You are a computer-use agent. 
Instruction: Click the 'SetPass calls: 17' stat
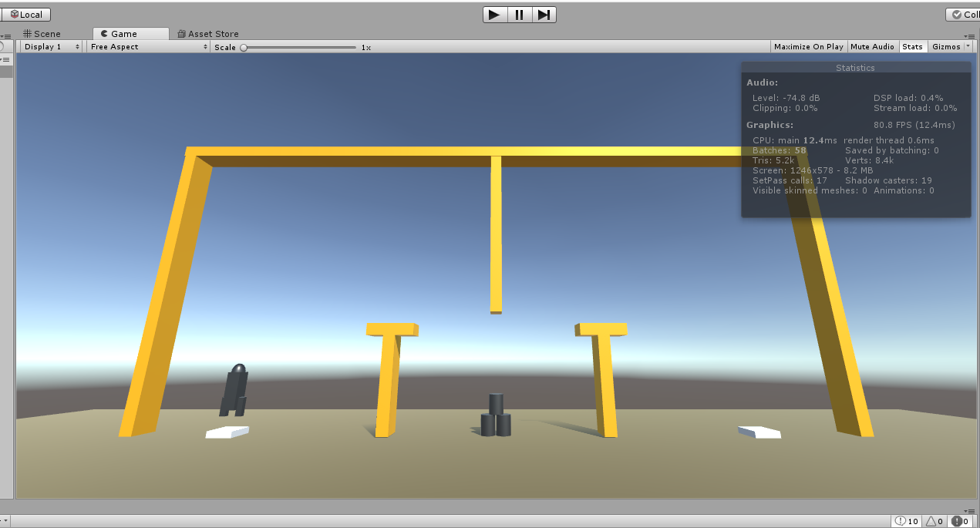pos(790,180)
